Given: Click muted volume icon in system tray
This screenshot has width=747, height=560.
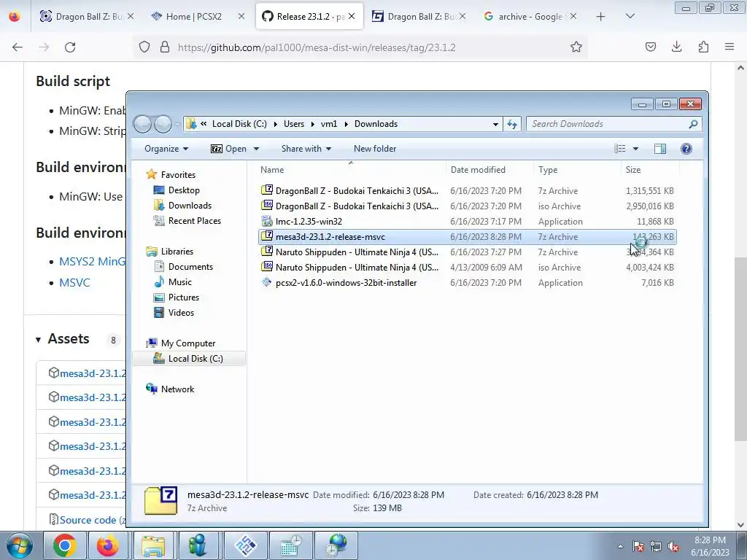Looking at the screenshot, I should point(673,547).
